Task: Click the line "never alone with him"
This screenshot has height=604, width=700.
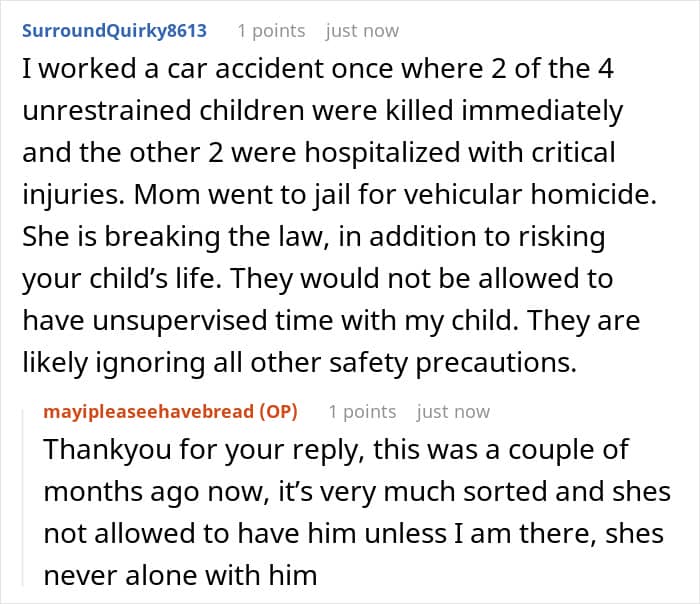Action: [180, 575]
